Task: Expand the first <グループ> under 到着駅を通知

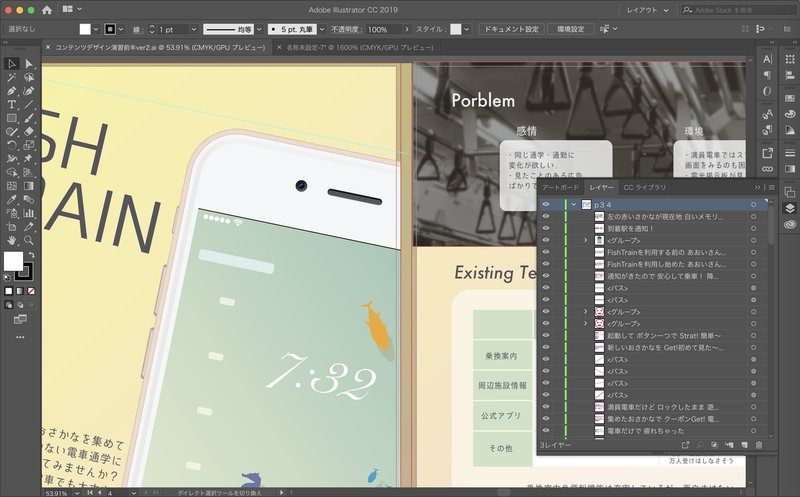Action: click(586, 240)
